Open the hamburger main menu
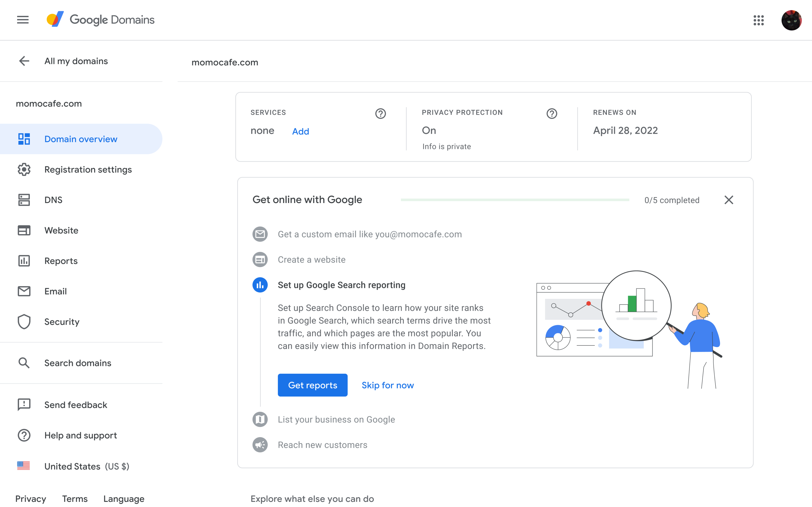812x507 pixels. click(23, 20)
